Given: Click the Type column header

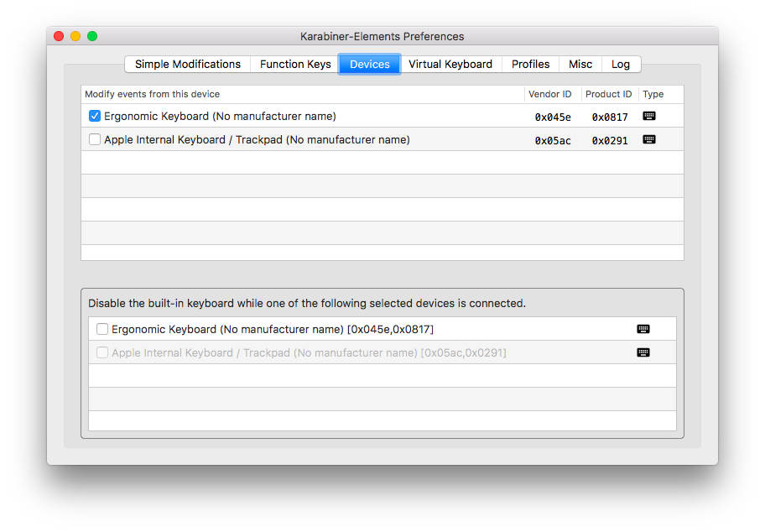Looking at the screenshot, I should coord(661,94).
